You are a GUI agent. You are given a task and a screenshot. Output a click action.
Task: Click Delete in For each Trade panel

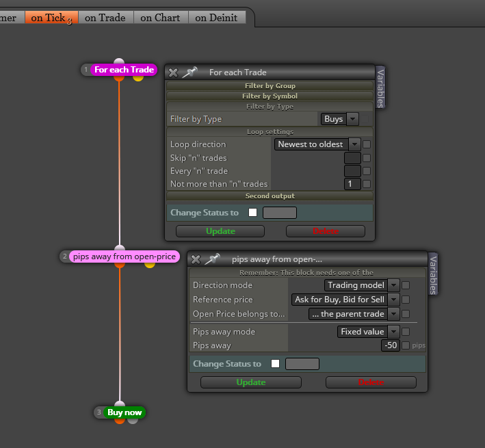click(326, 231)
